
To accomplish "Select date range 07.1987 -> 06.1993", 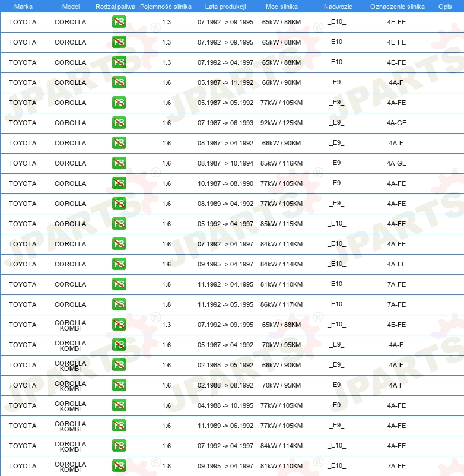I will 225,123.
